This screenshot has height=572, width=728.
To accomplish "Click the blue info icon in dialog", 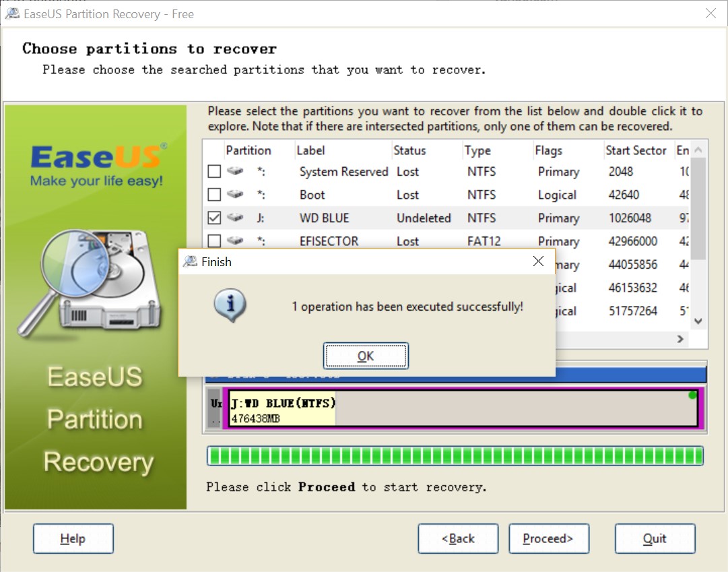I will tap(230, 307).
